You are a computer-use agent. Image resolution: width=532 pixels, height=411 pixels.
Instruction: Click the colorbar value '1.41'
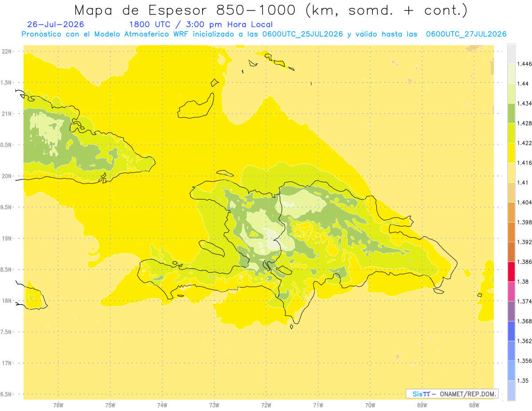tap(523, 182)
